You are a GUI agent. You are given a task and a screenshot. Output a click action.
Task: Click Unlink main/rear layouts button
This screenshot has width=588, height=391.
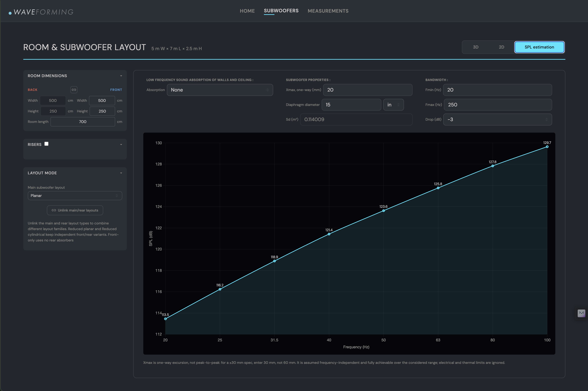75,210
